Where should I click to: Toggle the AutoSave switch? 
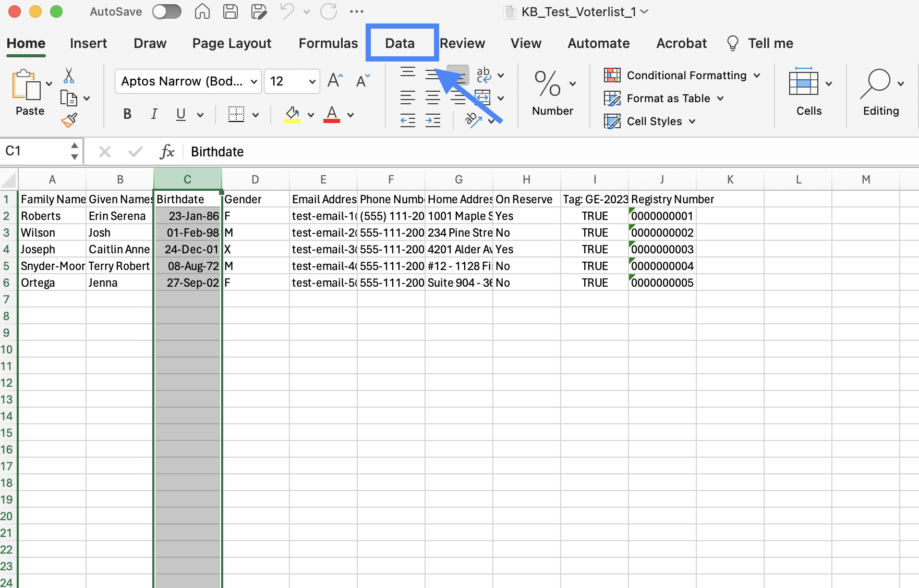tap(167, 11)
